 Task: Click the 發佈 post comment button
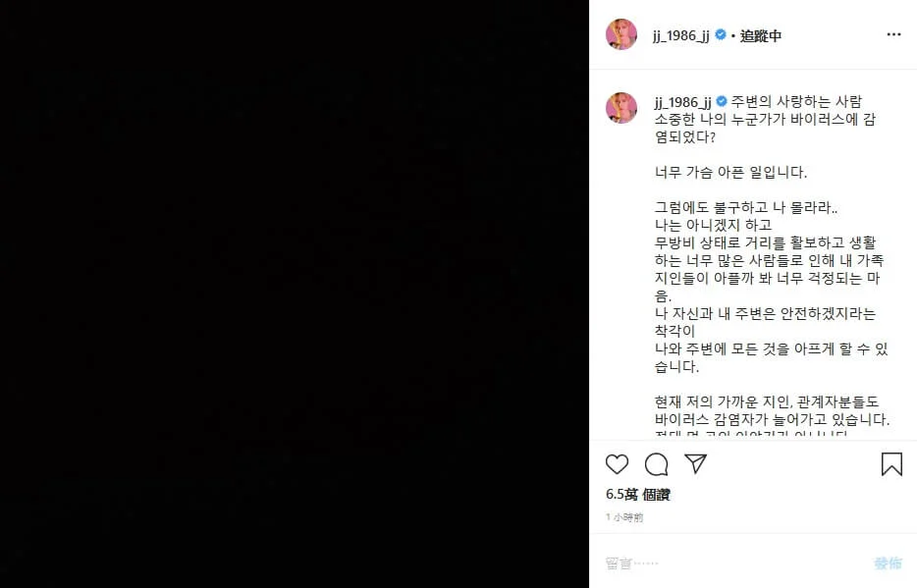point(888,562)
